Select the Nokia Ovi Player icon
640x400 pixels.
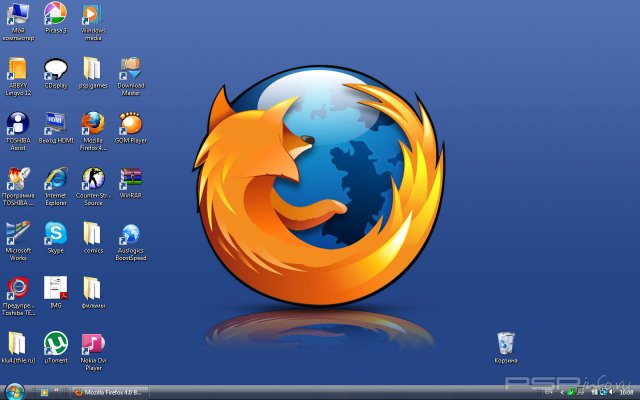pyautogui.click(x=93, y=344)
